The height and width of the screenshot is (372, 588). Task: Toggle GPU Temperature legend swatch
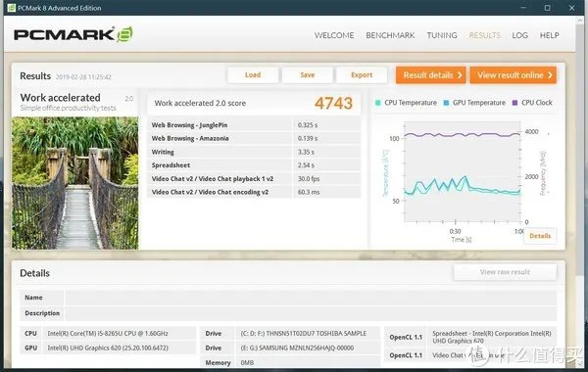[x=446, y=103]
